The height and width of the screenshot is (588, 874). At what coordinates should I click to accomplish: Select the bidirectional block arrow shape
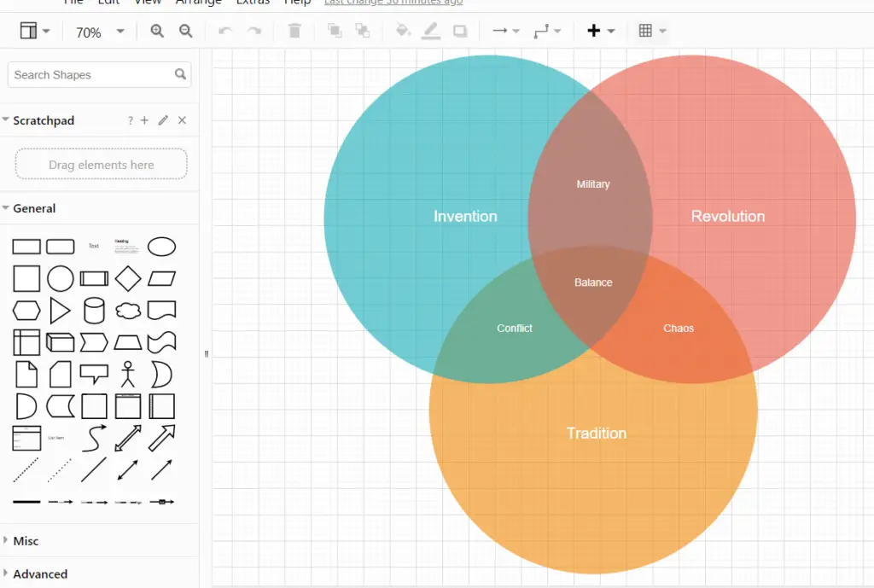[128, 438]
